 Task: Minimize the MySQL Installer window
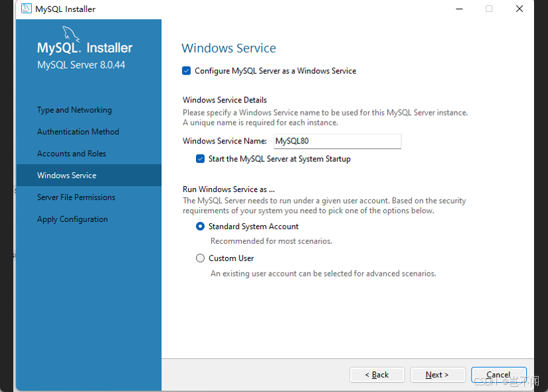[459, 9]
